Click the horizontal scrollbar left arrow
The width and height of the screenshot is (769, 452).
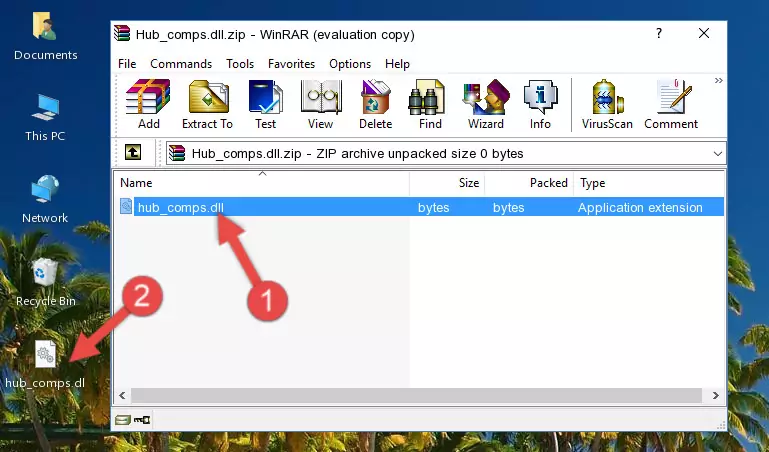pos(123,395)
